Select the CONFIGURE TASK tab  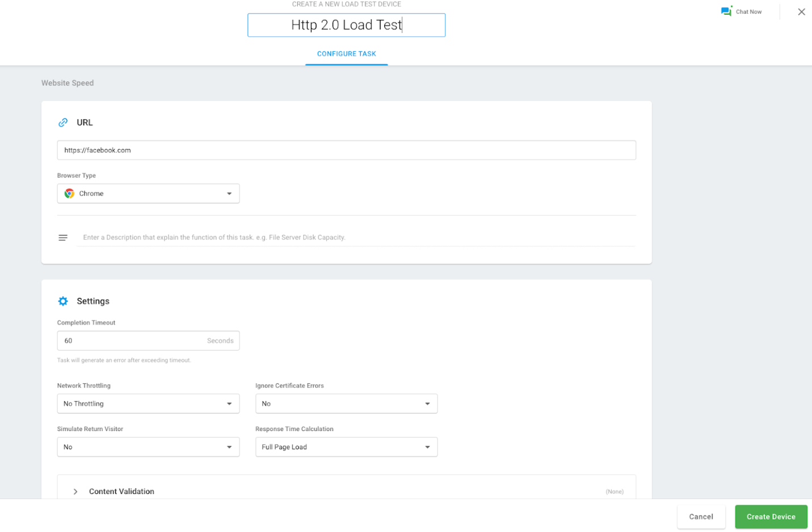(x=346, y=53)
